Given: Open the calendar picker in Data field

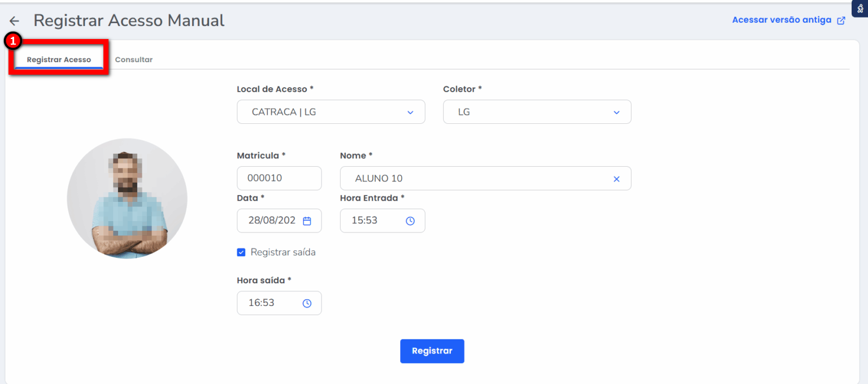Looking at the screenshot, I should [307, 221].
